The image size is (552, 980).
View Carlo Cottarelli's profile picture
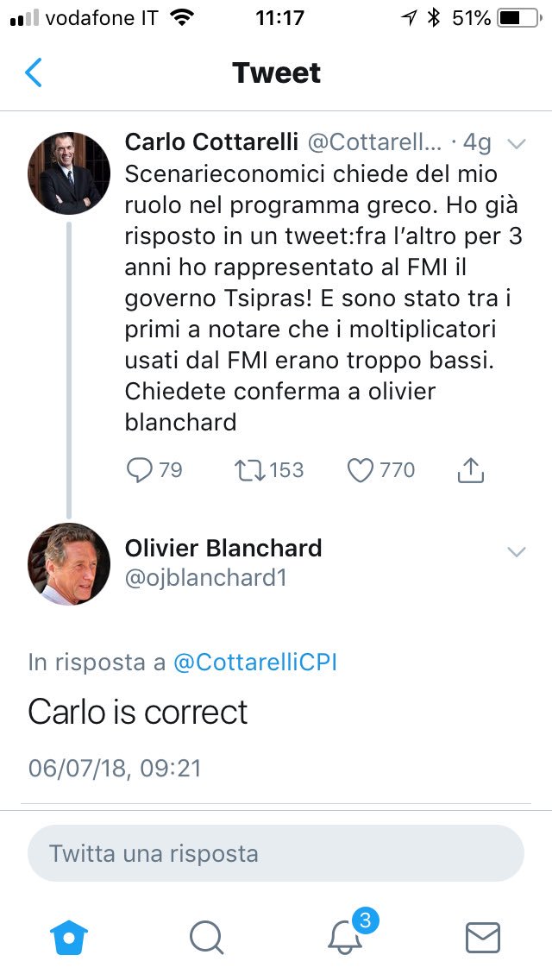(x=69, y=173)
